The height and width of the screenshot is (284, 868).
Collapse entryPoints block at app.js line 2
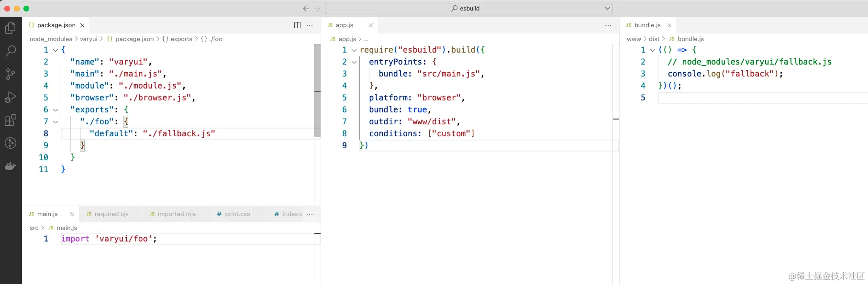(354, 62)
